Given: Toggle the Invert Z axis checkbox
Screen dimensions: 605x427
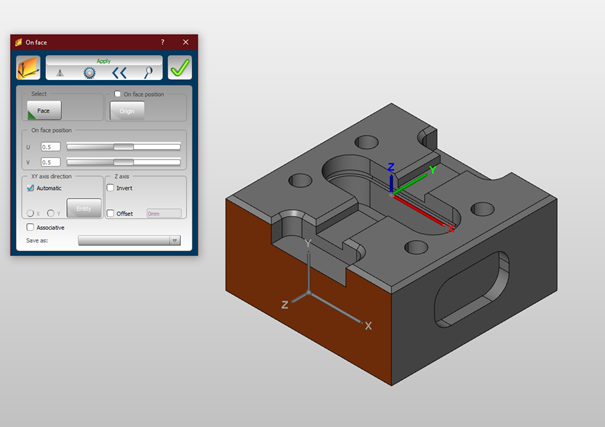Looking at the screenshot, I should click(x=111, y=188).
